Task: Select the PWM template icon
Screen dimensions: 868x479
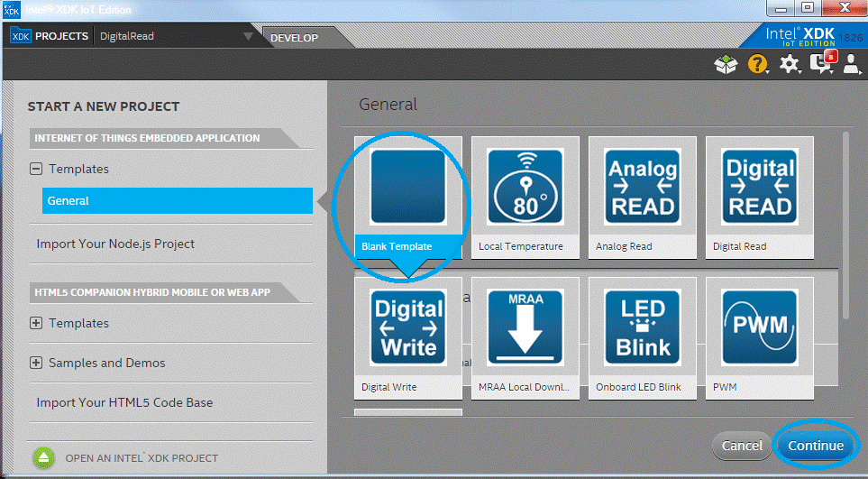Action: click(760, 327)
